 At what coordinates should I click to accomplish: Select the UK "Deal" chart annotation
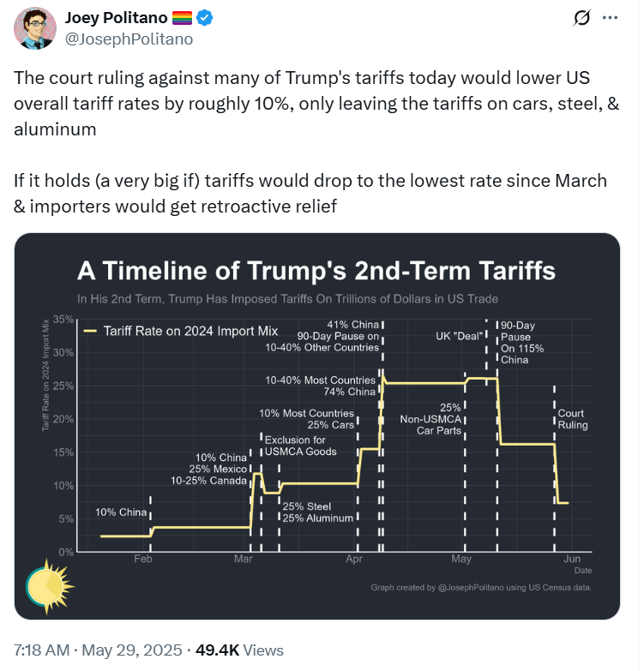coord(458,334)
